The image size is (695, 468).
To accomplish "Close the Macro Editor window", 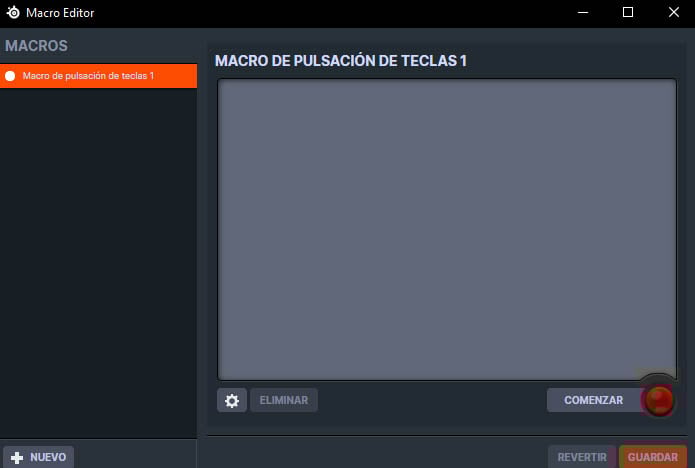I will 674,12.
